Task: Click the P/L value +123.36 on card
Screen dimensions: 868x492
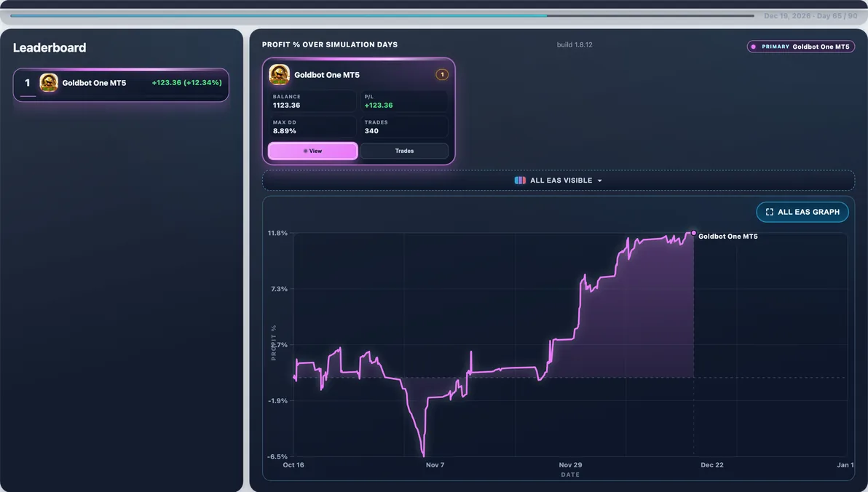Action: tap(379, 105)
